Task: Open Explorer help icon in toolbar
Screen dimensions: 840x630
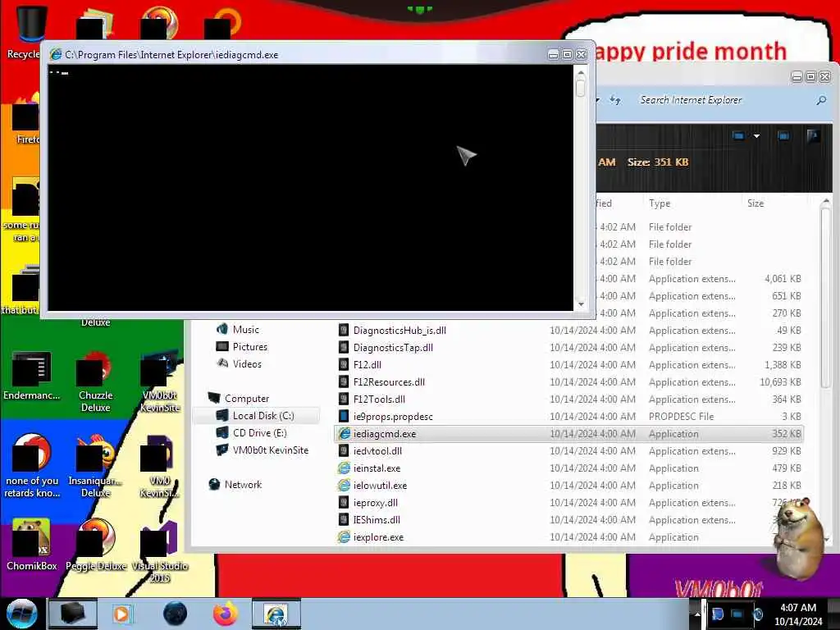Action: (x=813, y=136)
